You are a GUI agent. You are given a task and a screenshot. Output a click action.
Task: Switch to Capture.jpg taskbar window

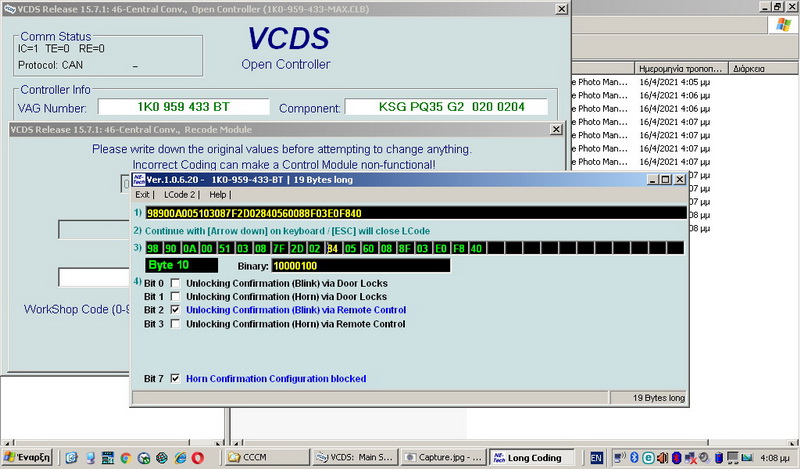pos(443,457)
